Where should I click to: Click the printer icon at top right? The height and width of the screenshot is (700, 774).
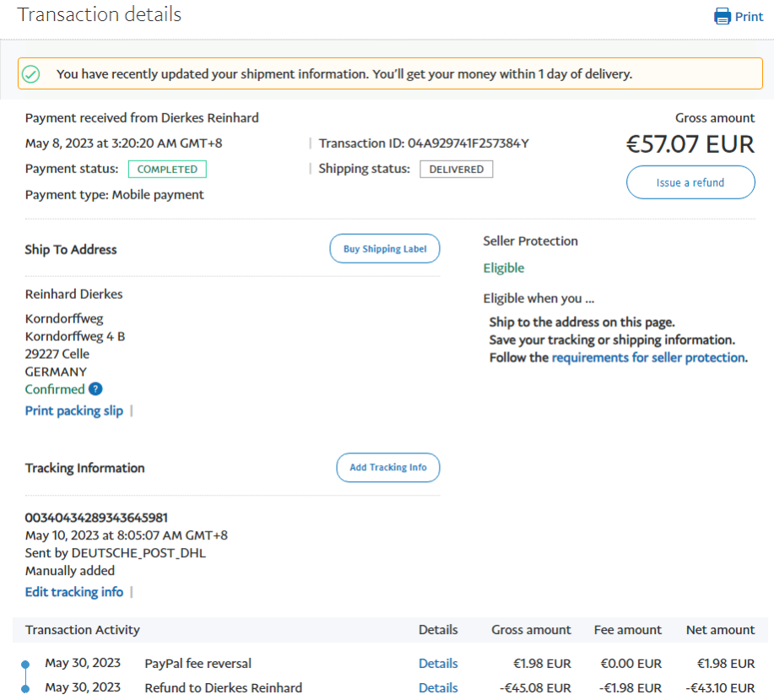(722, 17)
